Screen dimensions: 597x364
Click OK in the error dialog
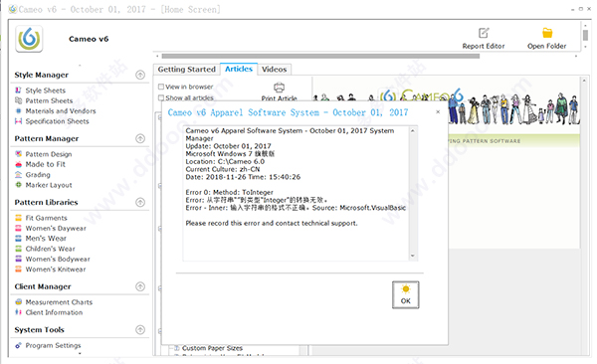406,294
